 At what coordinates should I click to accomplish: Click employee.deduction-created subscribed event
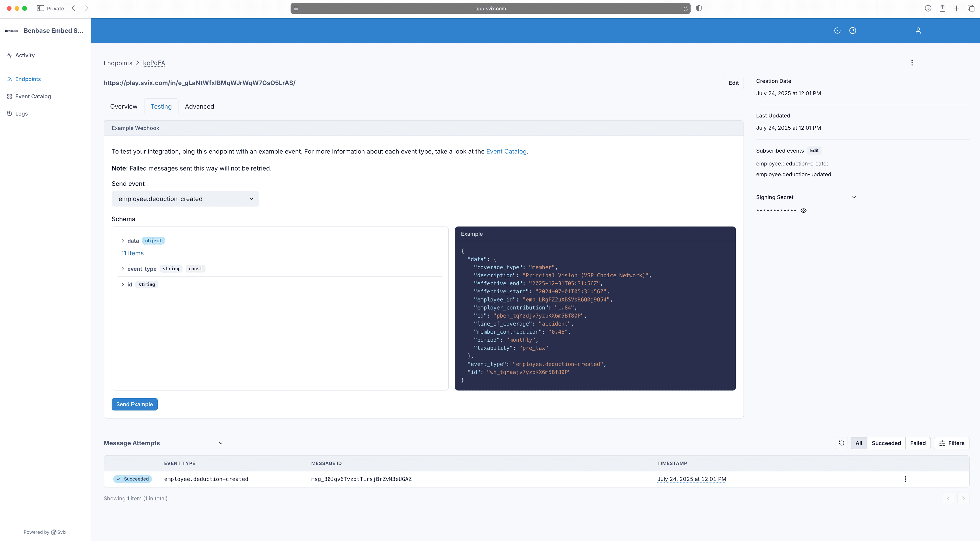[x=793, y=164]
